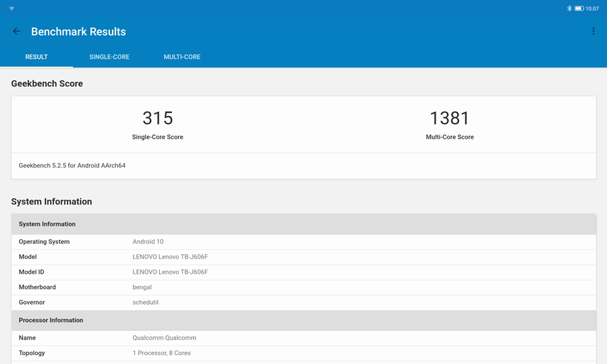
Task: Tap the Model ID row
Action: 303,272
